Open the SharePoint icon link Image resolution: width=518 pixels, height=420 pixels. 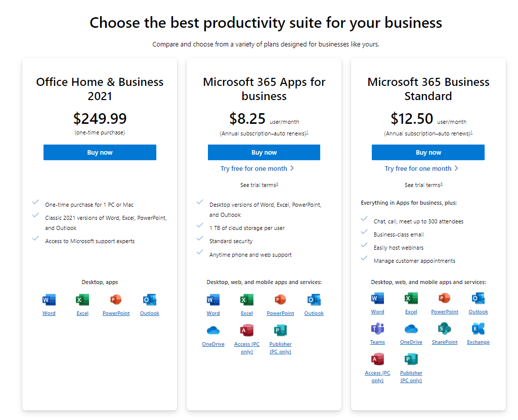444,329
